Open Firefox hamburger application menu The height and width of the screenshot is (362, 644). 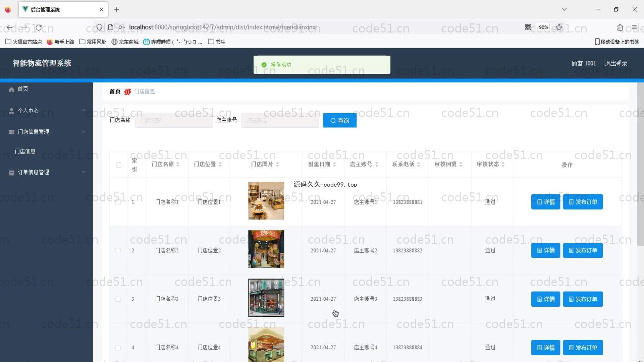(634, 27)
